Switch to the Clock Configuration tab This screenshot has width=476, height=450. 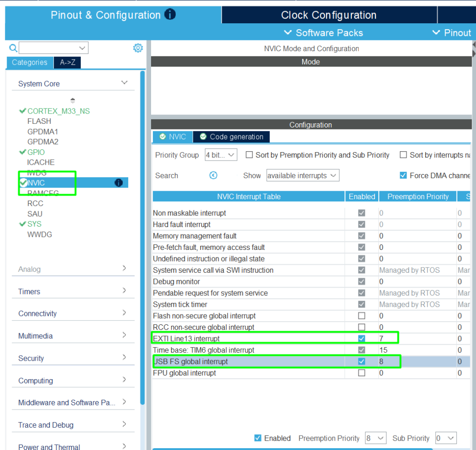tap(329, 15)
